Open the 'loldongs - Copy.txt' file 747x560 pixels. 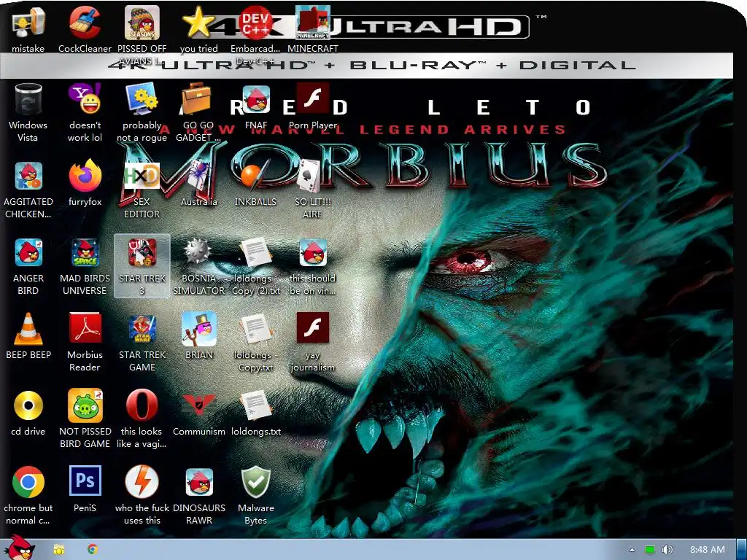pos(256,329)
